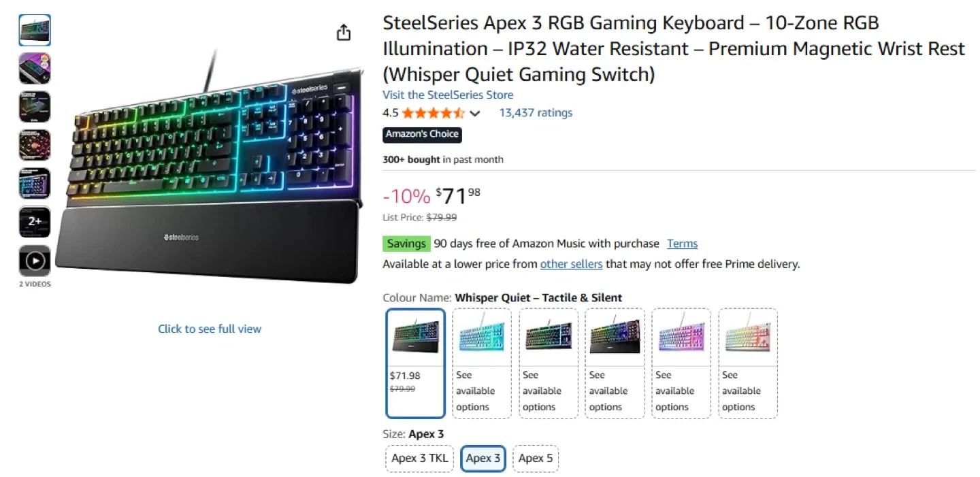Visit the SteelSeries Store
This screenshot has width=980, height=477.
448,95
